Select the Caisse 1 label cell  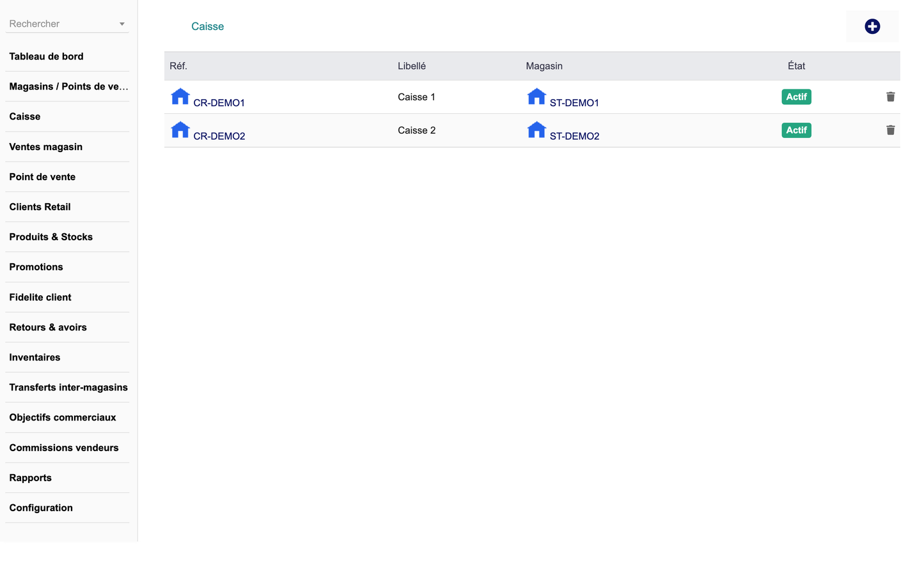416,96
